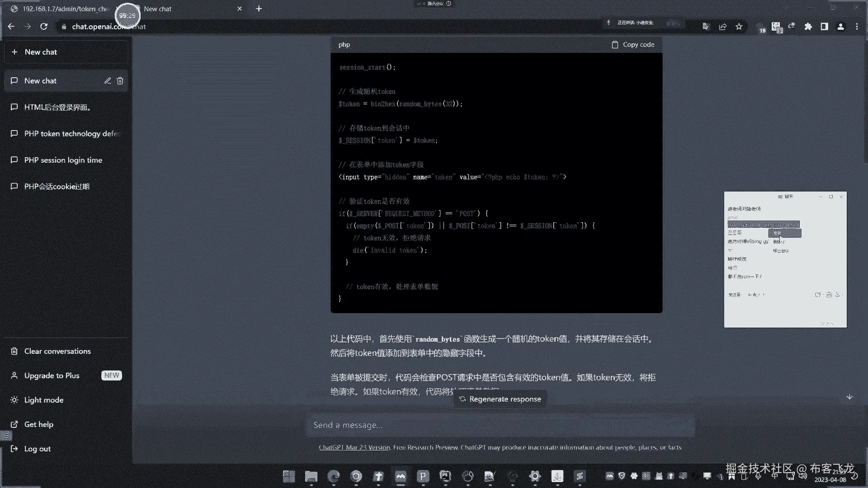This screenshot has width=868, height=488.
Task: Click Regenerate response button
Action: tap(500, 399)
